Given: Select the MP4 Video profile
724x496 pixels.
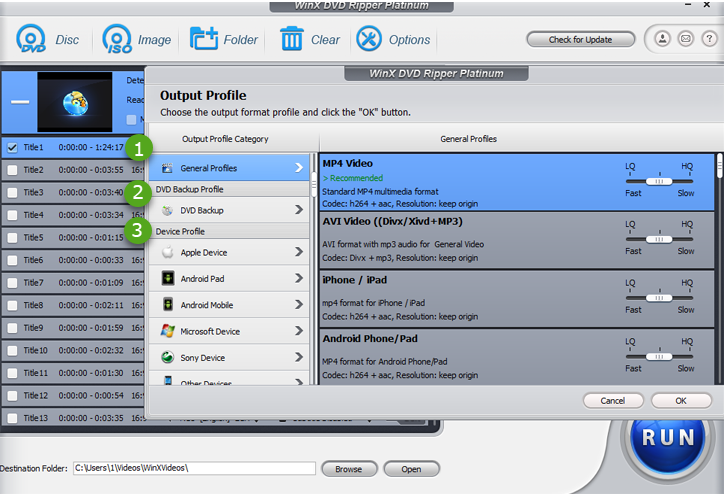Looking at the screenshot, I should 517,183.
